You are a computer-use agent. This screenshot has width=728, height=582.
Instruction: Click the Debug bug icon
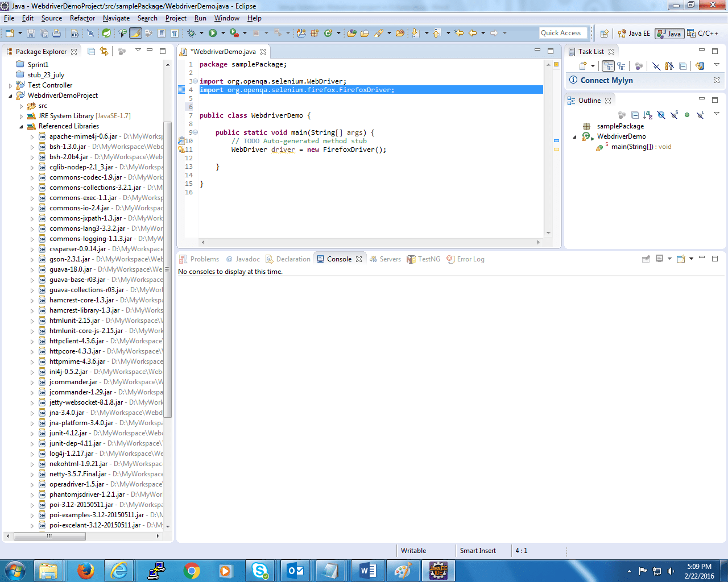[x=192, y=34]
